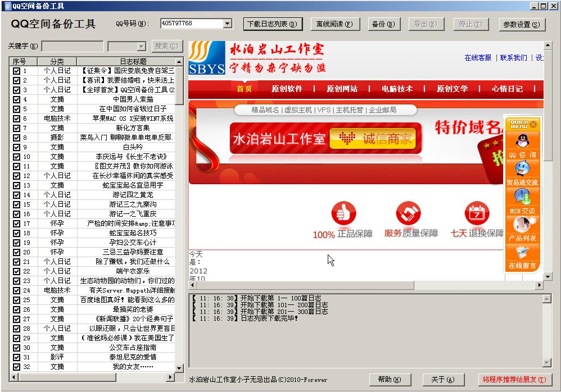Click the 帮助 button
561x392 pixels.
(390, 380)
